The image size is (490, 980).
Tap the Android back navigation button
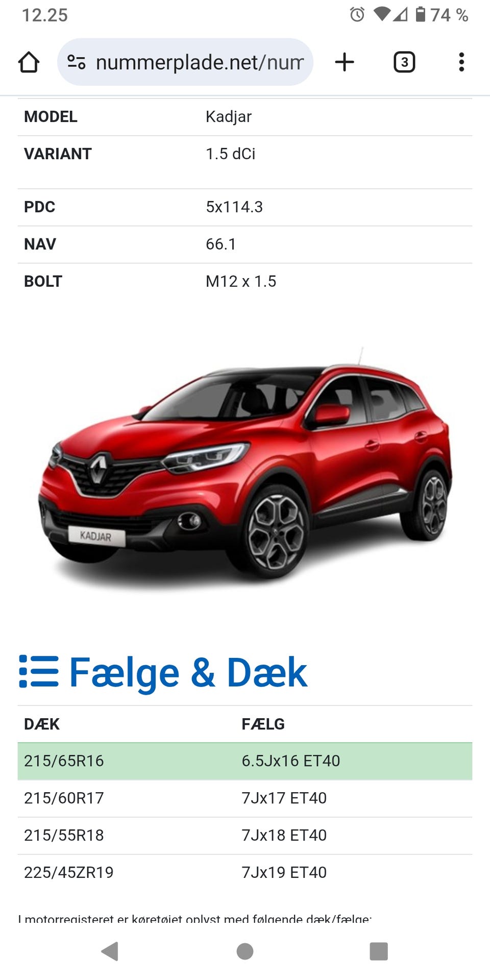(x=110, y=951)
